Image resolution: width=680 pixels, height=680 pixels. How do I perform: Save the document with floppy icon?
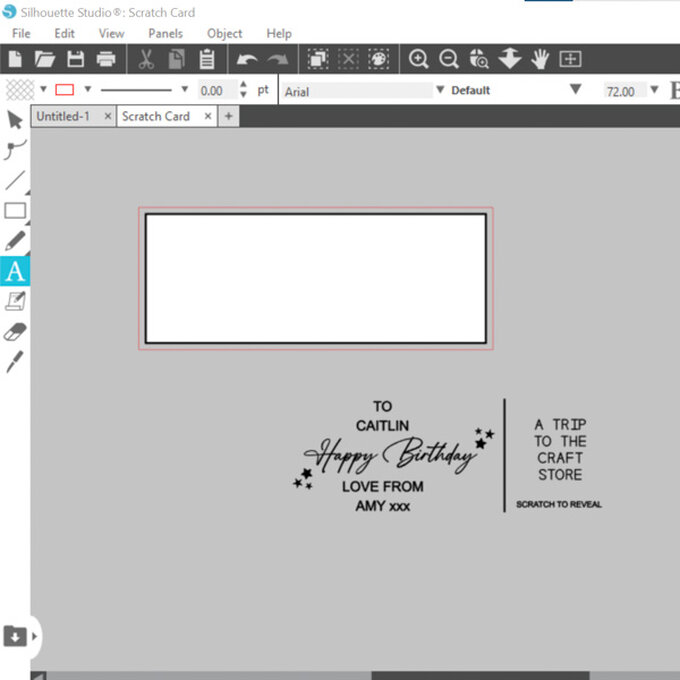[x=75, y=59]
